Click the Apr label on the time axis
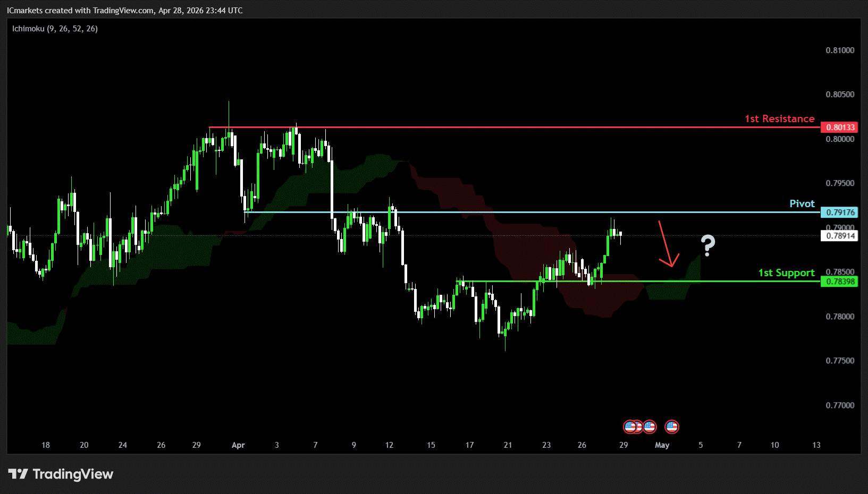Viewport: 868px width, 494px height. tap(238, 445)
